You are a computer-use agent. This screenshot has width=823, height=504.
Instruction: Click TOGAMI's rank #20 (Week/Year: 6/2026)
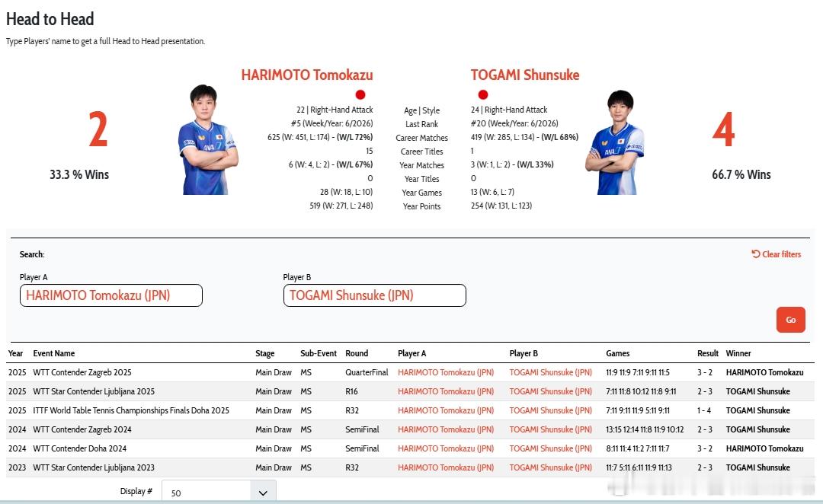tap(514, 124)
